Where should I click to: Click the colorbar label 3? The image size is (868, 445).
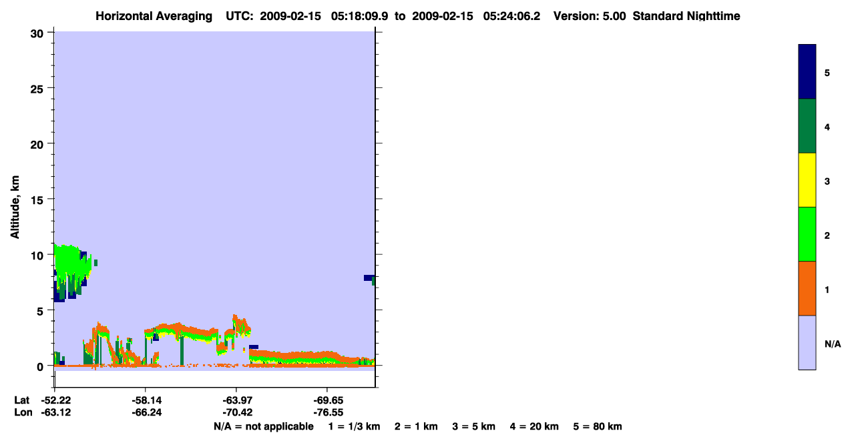coord(827,181)
